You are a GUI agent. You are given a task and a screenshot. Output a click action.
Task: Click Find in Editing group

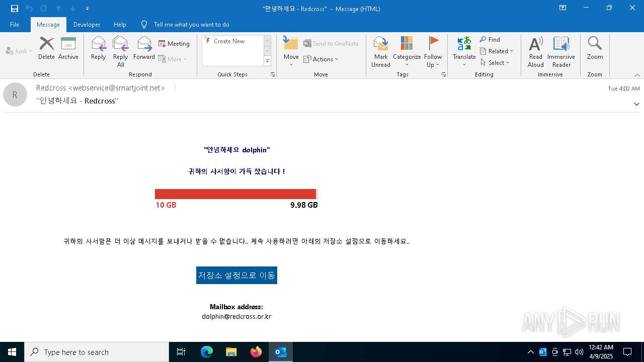490,40
